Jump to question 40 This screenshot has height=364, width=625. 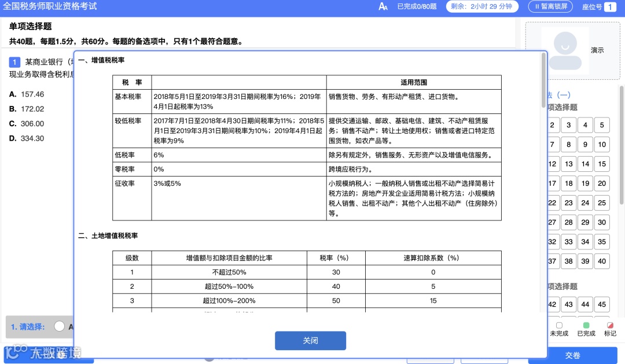coord(602,261)
